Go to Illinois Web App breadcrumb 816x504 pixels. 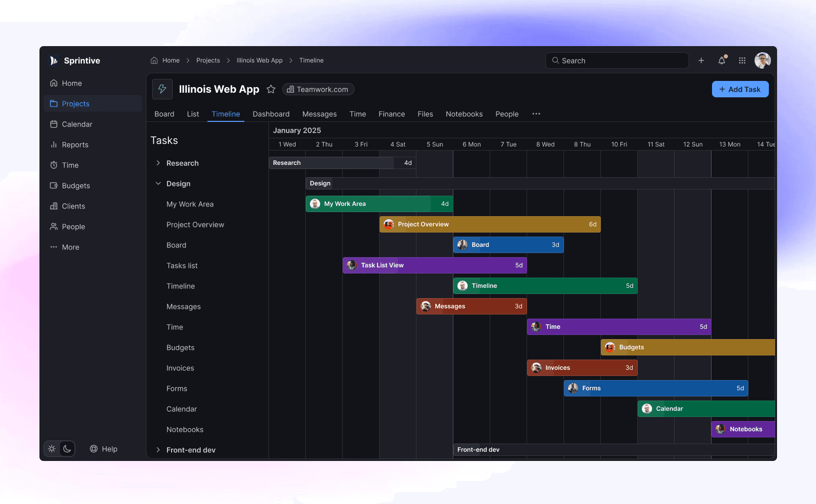(260, 60)
